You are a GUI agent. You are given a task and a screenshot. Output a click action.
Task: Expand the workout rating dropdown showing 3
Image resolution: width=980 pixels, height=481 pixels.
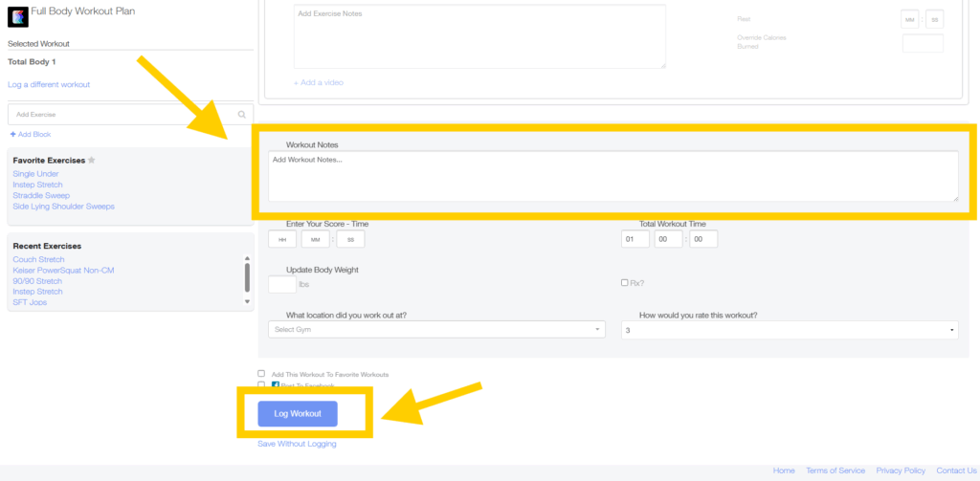click(x=790, y=330)
